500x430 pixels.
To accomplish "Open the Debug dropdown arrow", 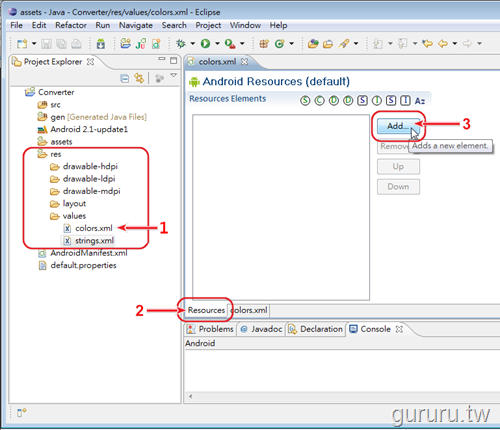I will 193,43.
